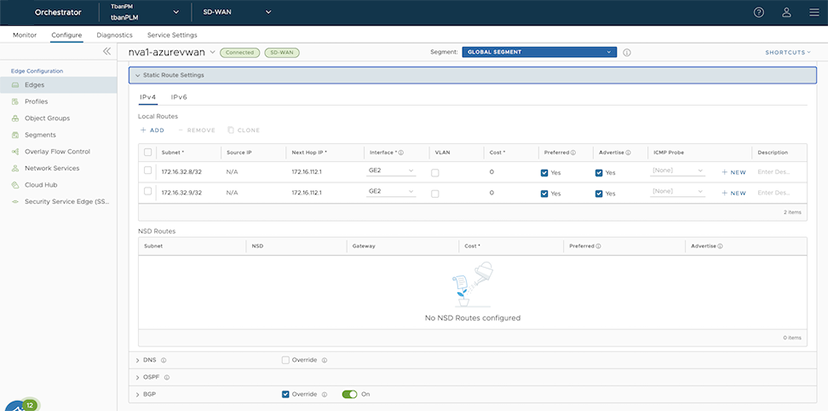Switch off the BGP toggle

[x=349, y=394]
